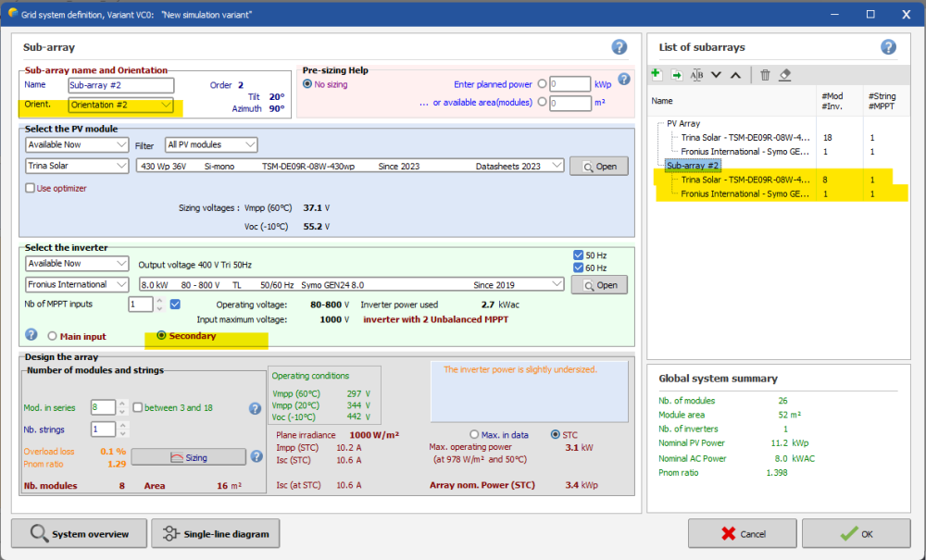Click the eraser icon in subarrays toolbar

tap(785, 75)
